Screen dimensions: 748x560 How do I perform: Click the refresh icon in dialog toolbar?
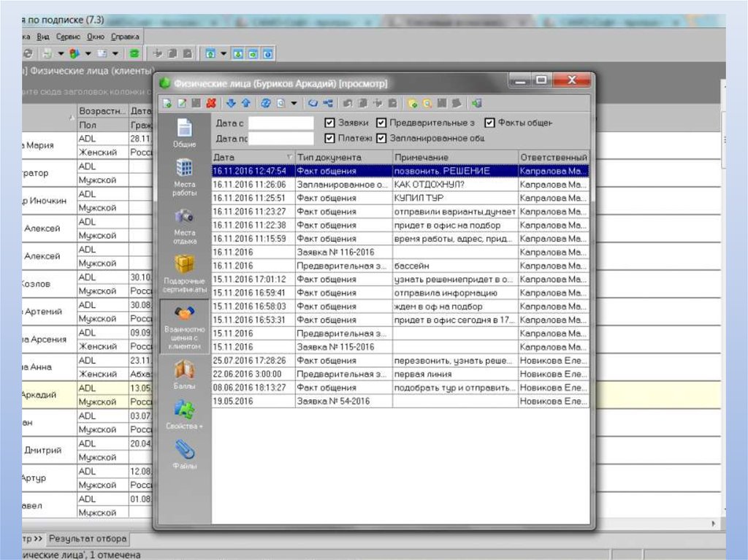pos(267,103)
